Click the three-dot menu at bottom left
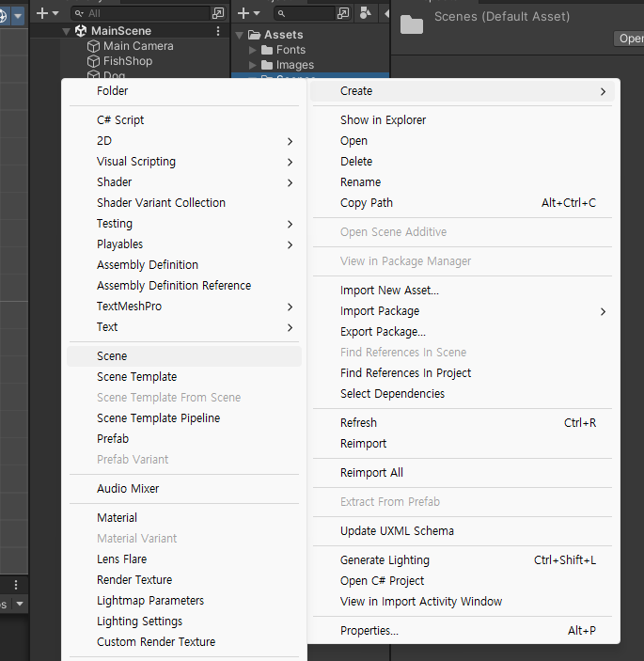 (16, 585)
